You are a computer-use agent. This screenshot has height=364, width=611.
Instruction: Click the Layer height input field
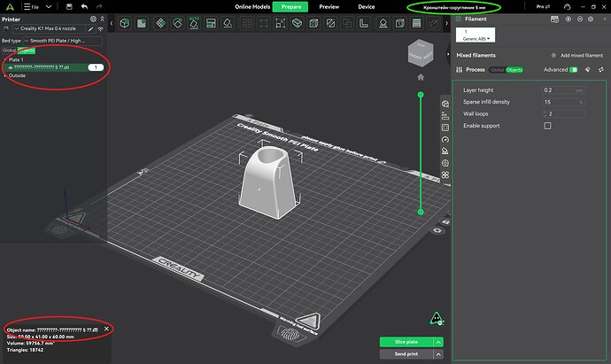point(563,90)
